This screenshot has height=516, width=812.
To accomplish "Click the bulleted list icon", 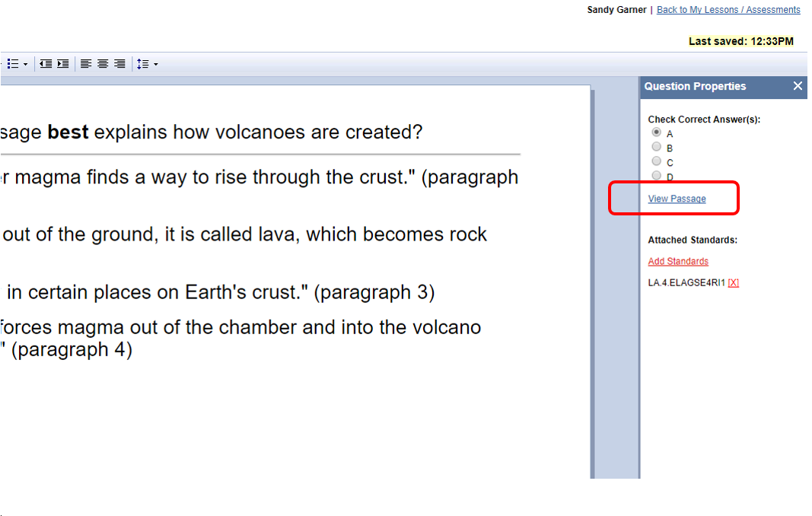I will point(13,64).
